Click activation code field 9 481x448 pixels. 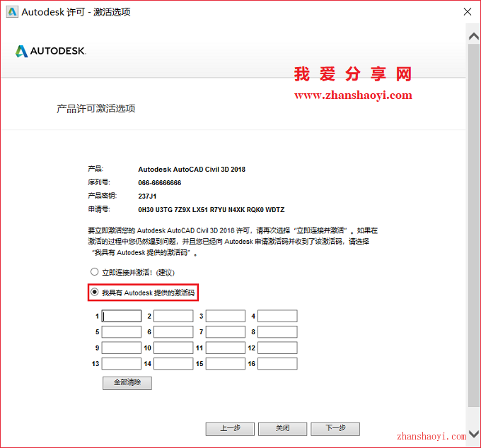click(x=122, y=348)
